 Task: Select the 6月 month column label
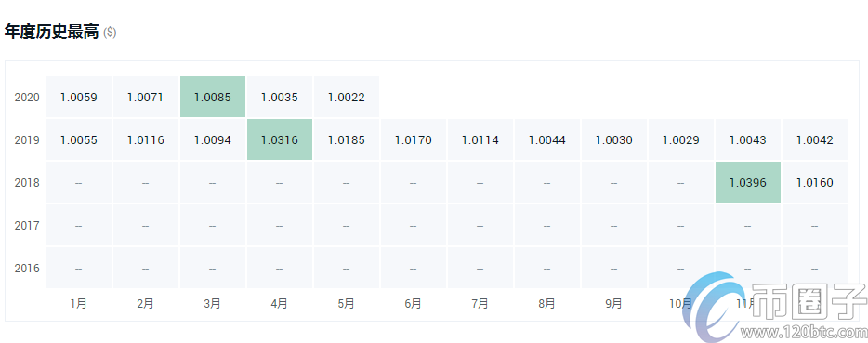413,304
